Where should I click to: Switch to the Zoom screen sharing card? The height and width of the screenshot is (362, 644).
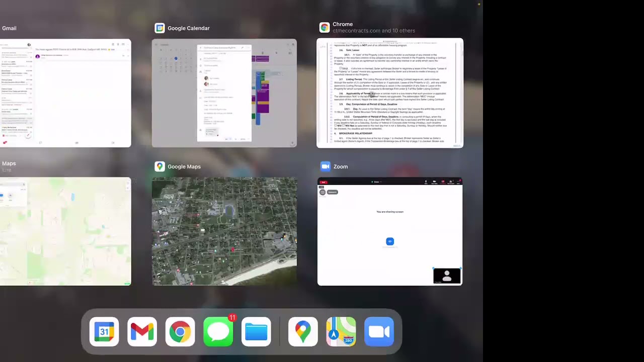pyautogui.click(x=390, y=231)
